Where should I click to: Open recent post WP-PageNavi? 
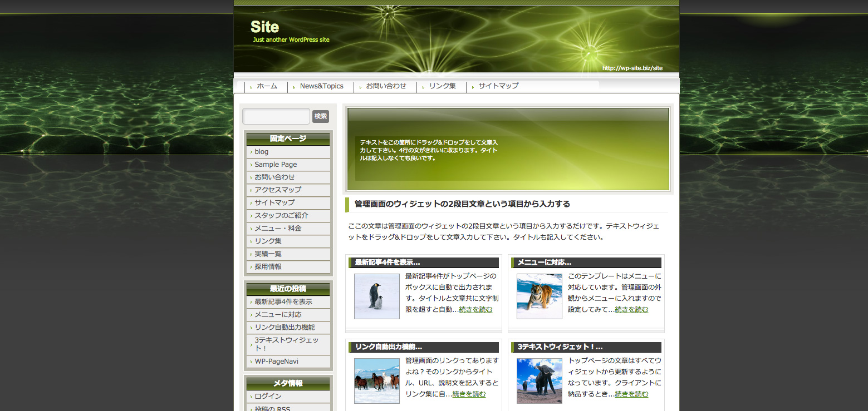click(x=288, y=362)
